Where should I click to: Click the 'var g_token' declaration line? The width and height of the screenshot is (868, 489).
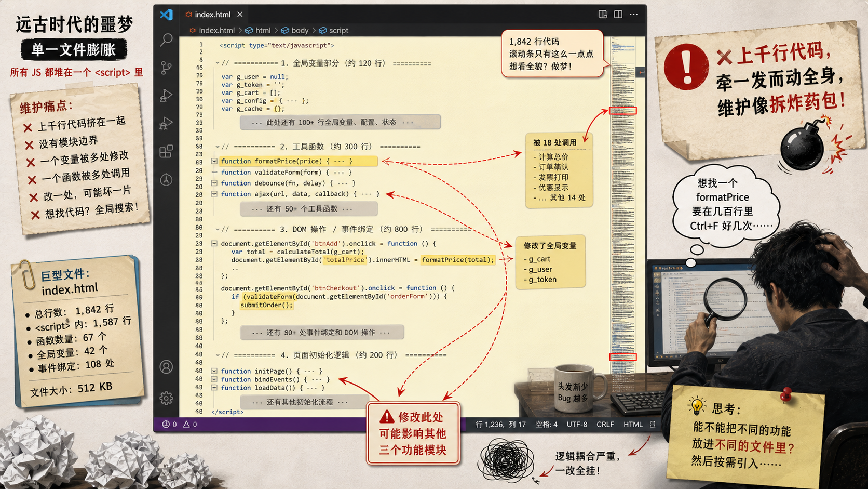click(253, 85)
